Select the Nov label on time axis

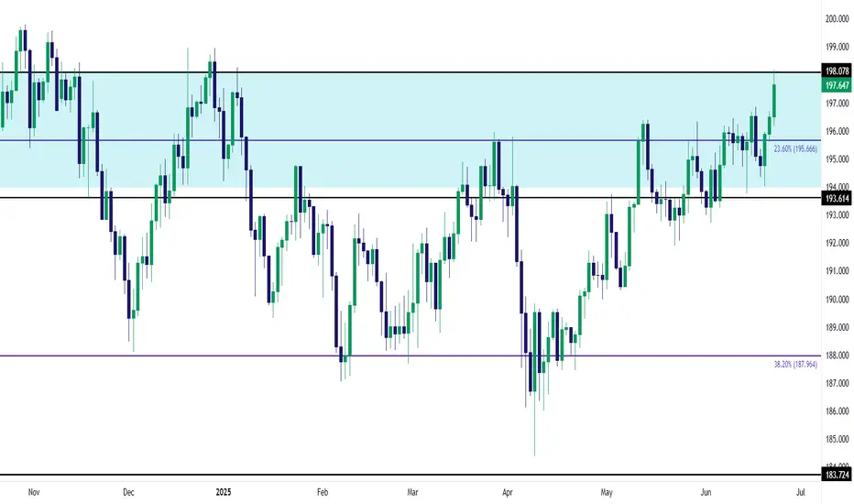34,492
